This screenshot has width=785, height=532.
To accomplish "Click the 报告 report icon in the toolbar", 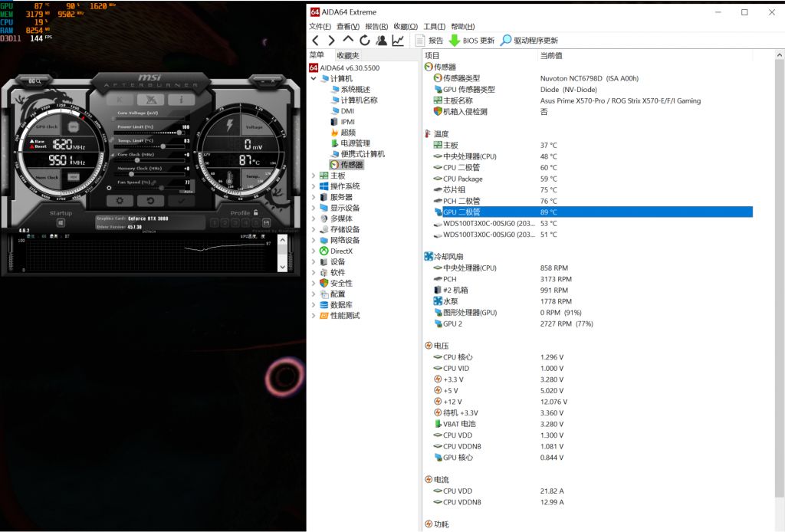I will tap(419, 39).
